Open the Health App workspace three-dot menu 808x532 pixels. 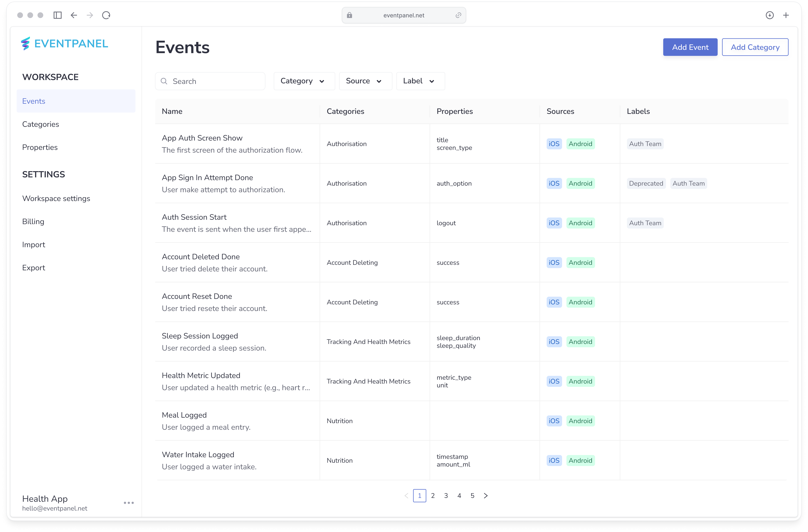[128, 503]
